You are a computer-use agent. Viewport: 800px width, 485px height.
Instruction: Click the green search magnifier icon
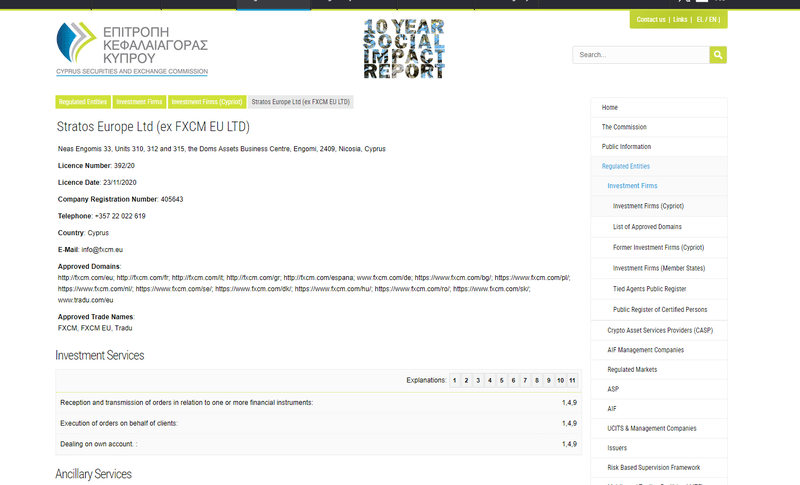point(717,55)
